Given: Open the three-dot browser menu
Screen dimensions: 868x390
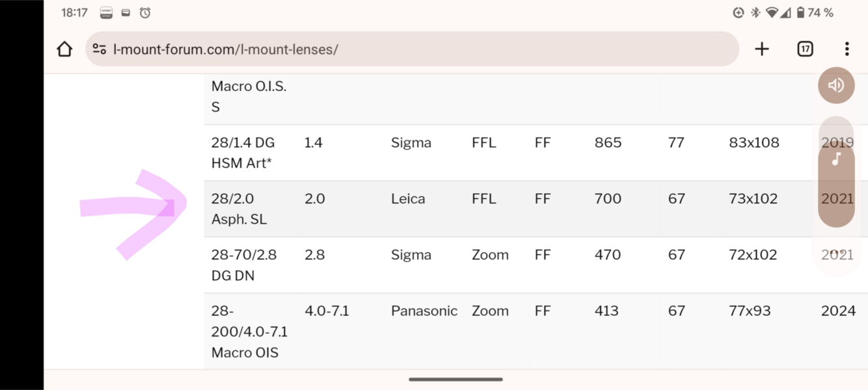Looking at the screenshot, I should coord(847,49).
